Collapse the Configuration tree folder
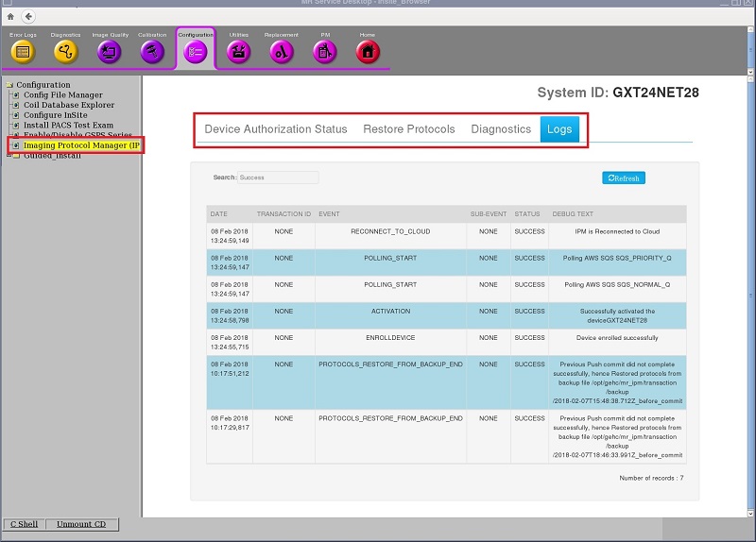The height and width of the screenshot is (542, 756). (x=9, y=85)
